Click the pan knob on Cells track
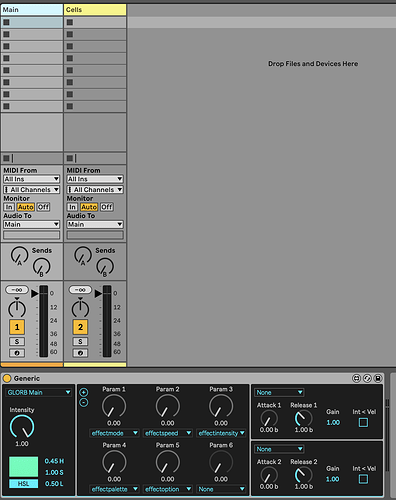The width and height of the screenshot is (396, 500). click(80, 308)
